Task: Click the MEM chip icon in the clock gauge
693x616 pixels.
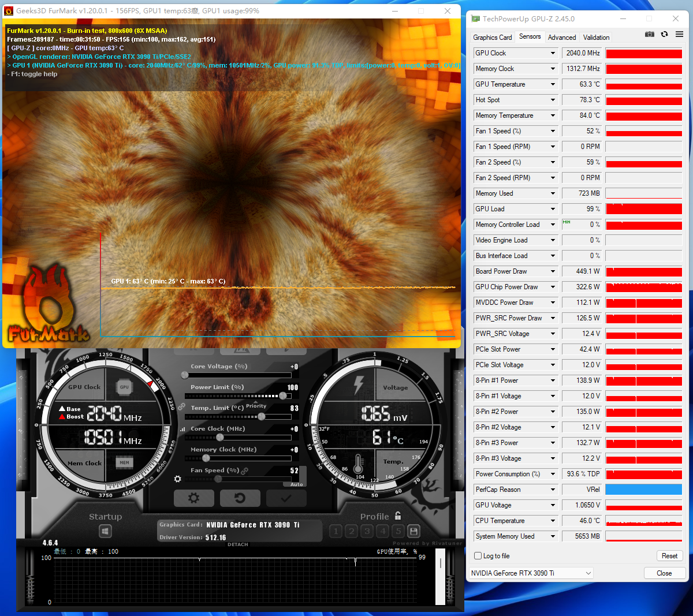Action: point(124,462)
